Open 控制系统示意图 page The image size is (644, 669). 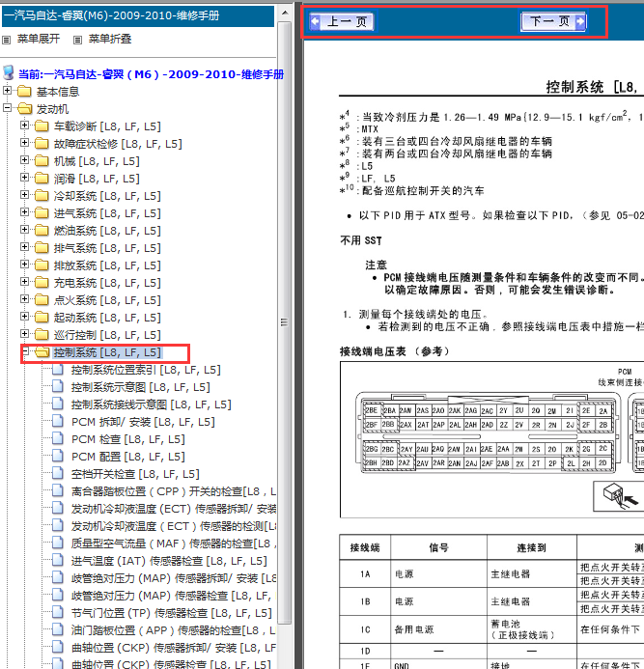point(141,387)
